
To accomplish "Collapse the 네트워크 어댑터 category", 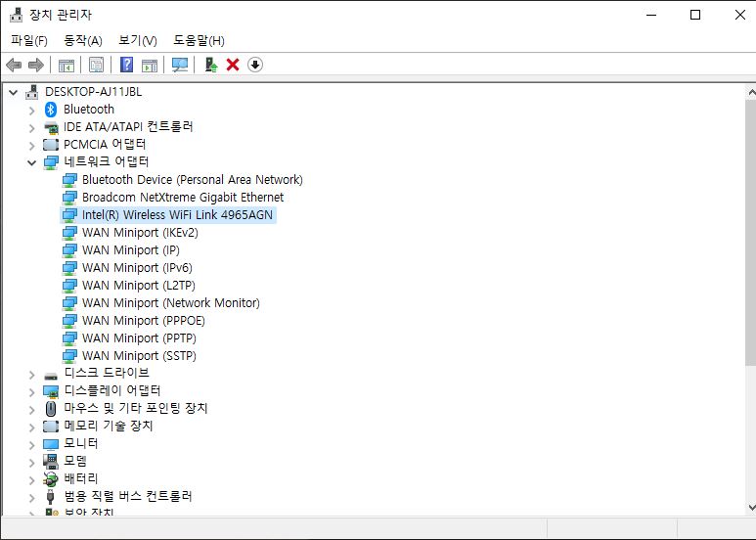I will 32,163.
